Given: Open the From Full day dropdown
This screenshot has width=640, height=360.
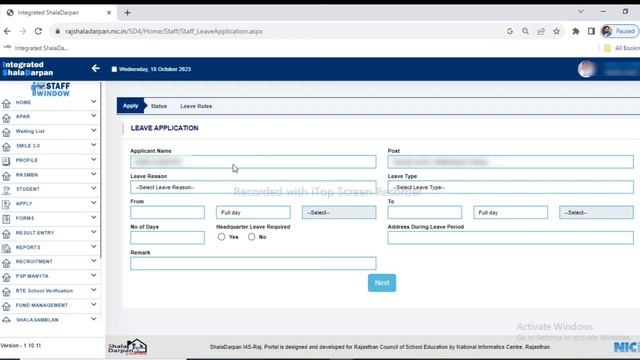Looking at the screenshot, I should (253, 213).
